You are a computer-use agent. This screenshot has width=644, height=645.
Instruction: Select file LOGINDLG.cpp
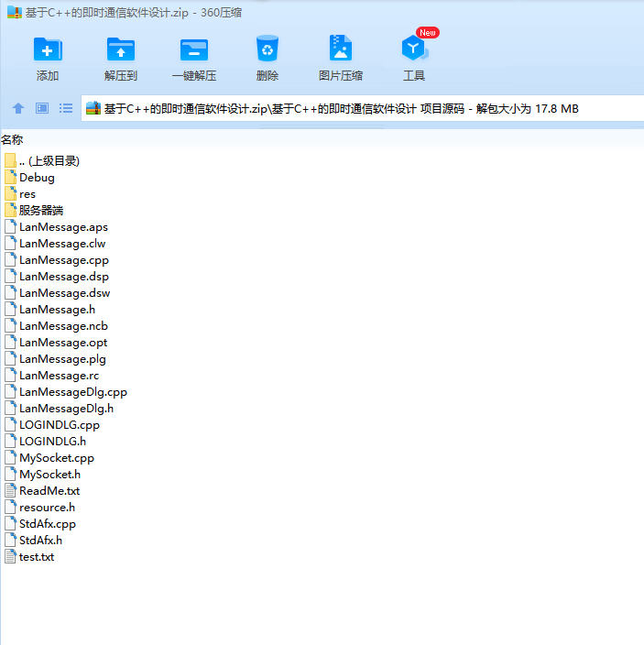click(x=52, y=424)
